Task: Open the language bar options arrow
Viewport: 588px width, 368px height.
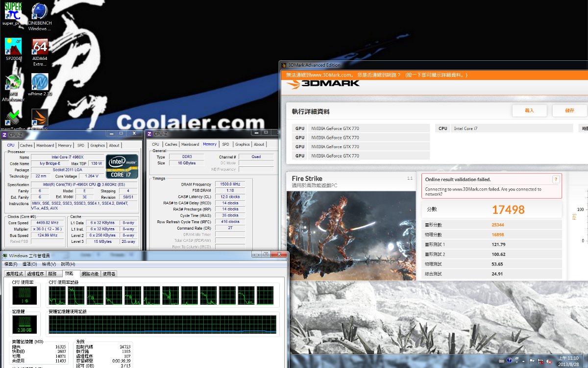Action: click(x=516, y=362)
